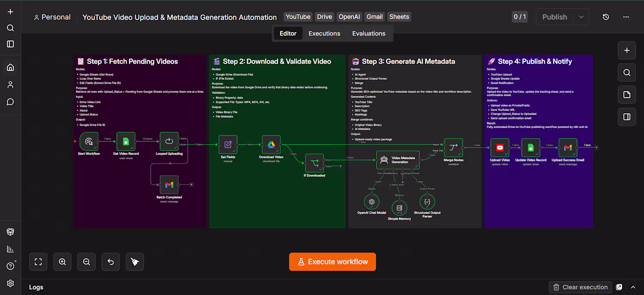
Task: Click the Simple Memory node
Action: coord(399,208)
